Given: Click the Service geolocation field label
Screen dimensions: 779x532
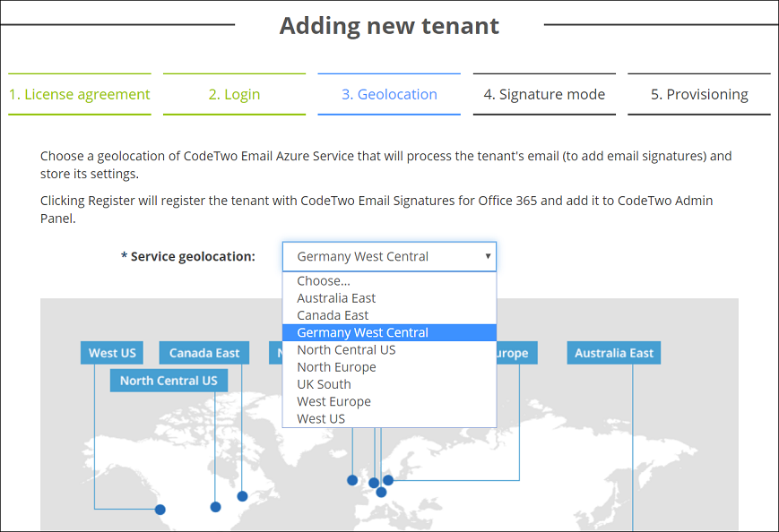Looking at the screenshot, I should pyautogui.click(x=187, y=256).
